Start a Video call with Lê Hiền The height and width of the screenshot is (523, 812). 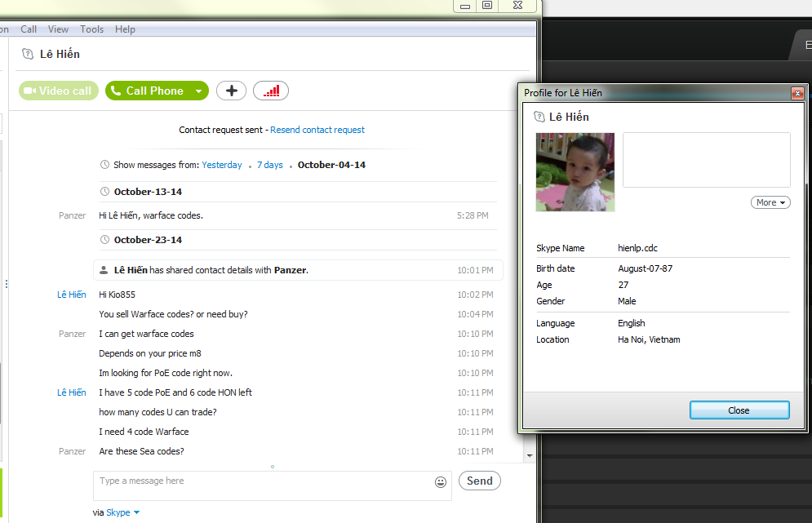59,91
